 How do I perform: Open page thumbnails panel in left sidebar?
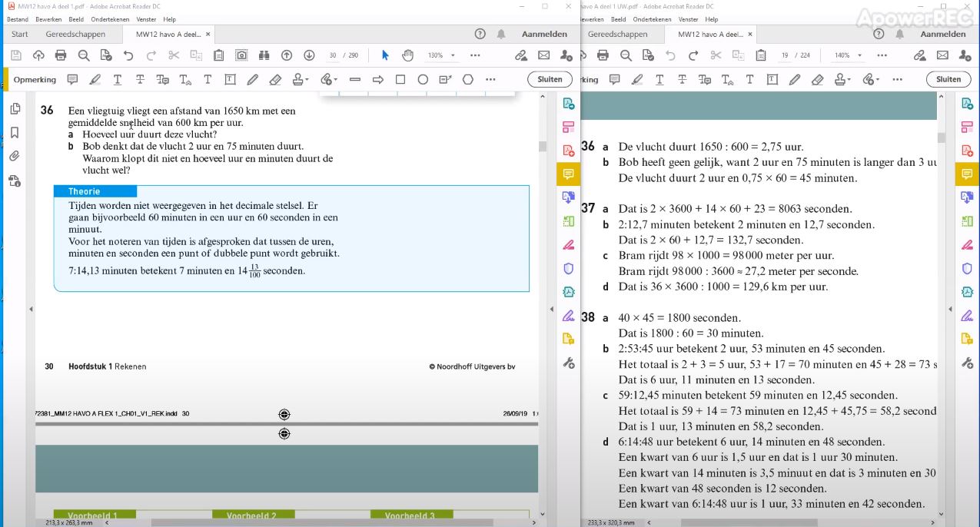pyautogui.click(x=15, y=109)
